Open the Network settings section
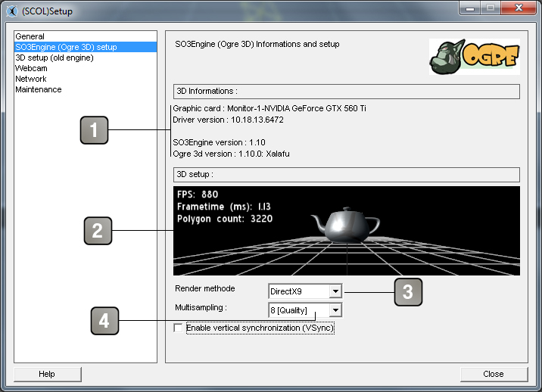Viewport: 542px width, 392px height. 86,79
